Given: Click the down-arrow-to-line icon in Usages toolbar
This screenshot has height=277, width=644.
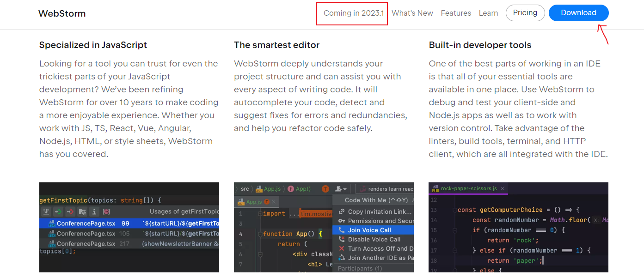Looking at the screenshot, I should point(46,212).
